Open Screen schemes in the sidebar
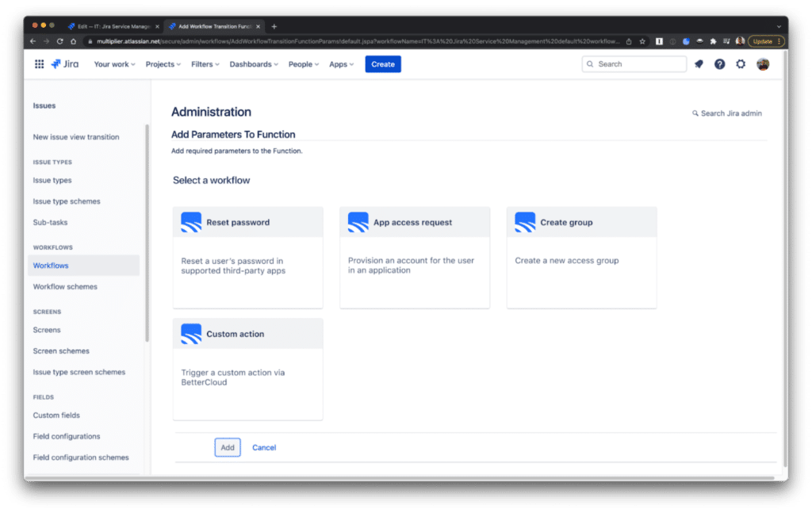 coord(61,351)
